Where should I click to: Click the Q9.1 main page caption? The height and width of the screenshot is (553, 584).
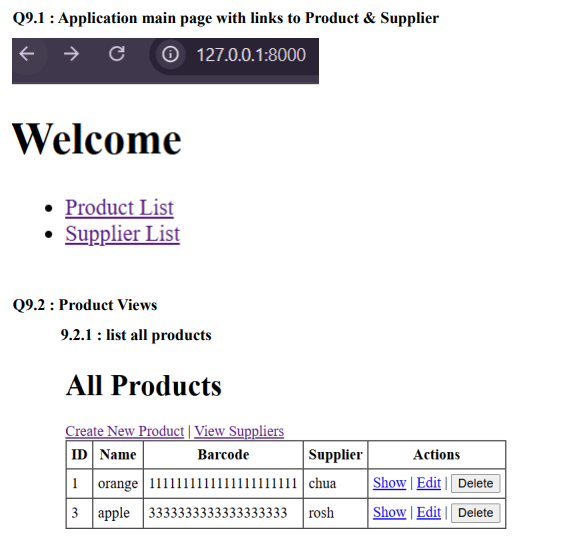226,18
